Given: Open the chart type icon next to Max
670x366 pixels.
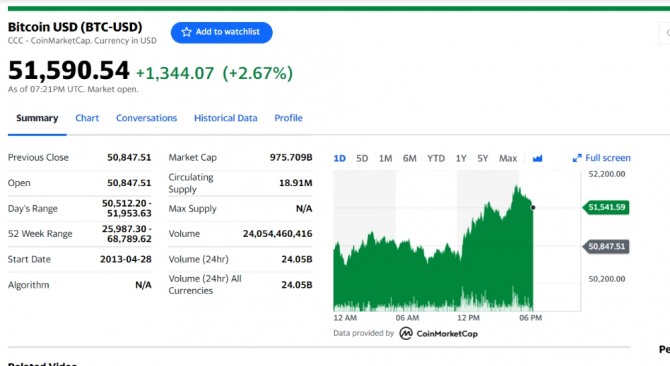Looking at the screenshot, I should [x=538, y=158].
